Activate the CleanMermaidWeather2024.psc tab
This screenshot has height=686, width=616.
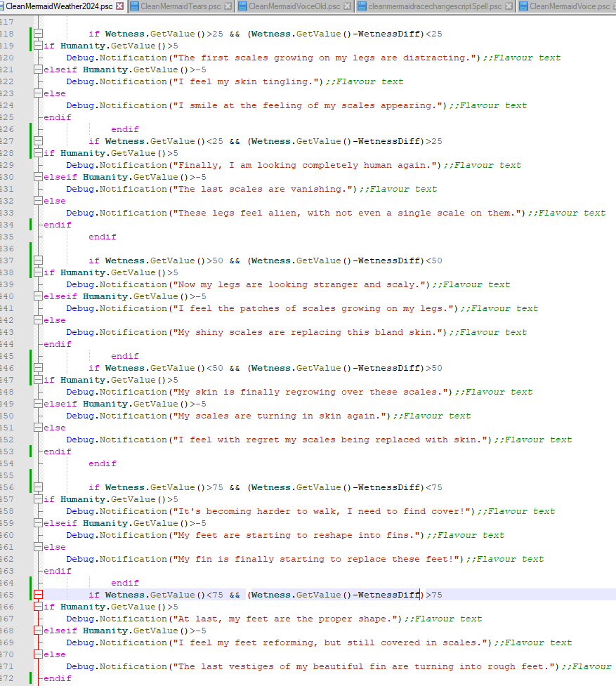tap(59, 6)
